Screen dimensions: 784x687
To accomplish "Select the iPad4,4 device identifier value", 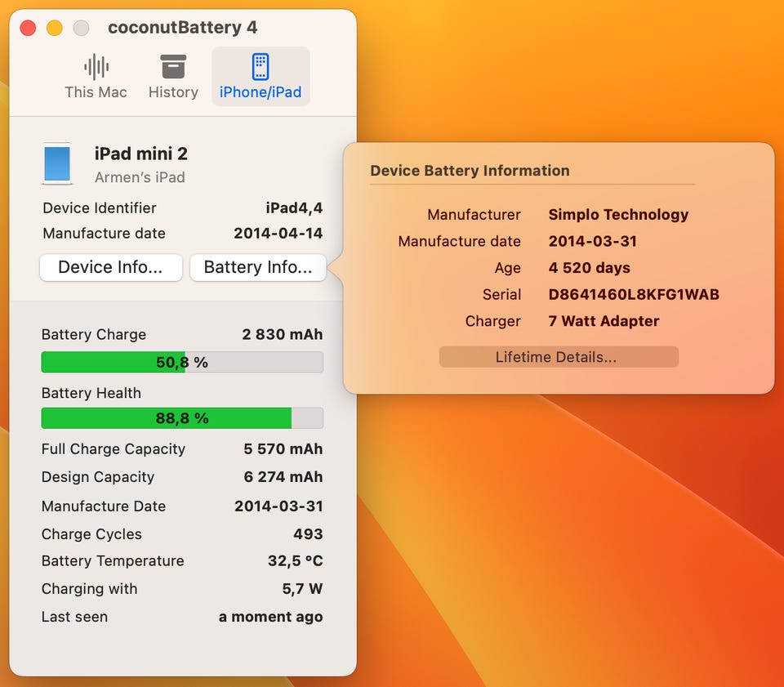I will coord(294,208).
